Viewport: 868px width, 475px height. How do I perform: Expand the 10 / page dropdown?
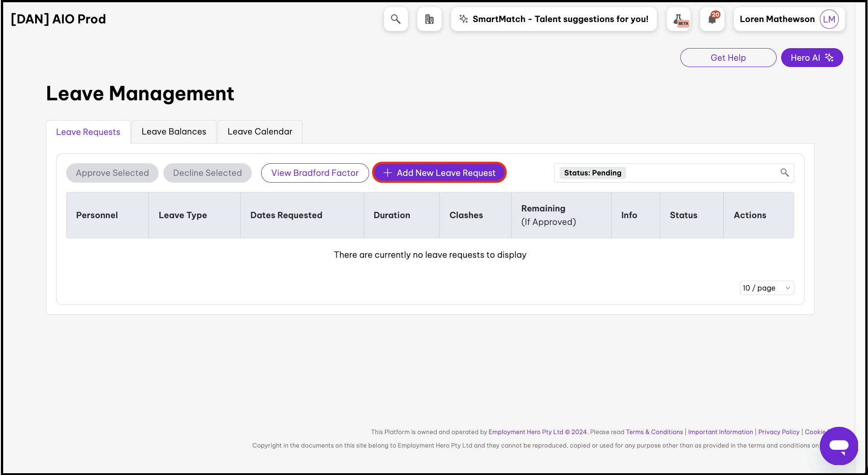click(767, 288)
